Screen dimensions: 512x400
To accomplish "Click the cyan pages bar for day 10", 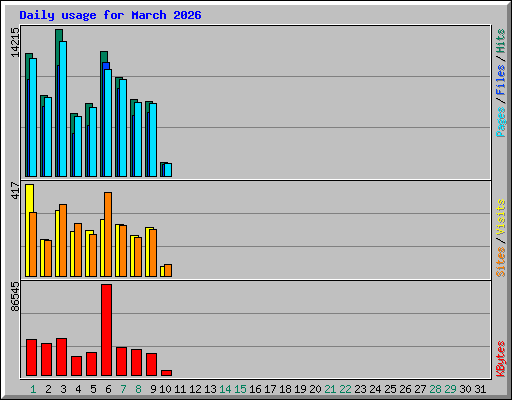I will pos(168,170).
